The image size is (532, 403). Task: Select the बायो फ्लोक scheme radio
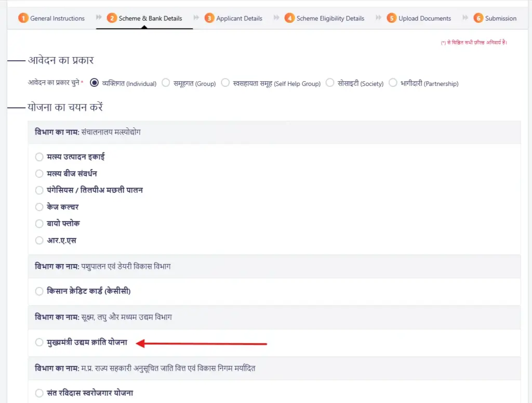[x=39, y=224]
